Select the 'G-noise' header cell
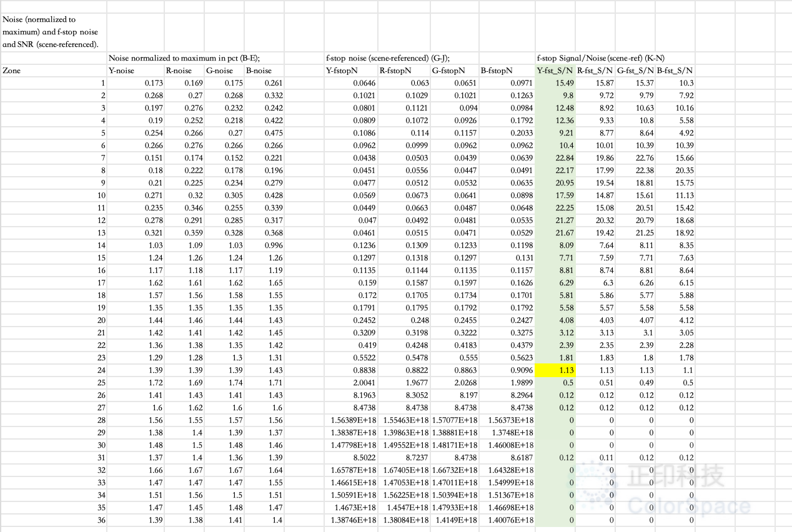Viewport: 792px width, 532px height. 224,71
